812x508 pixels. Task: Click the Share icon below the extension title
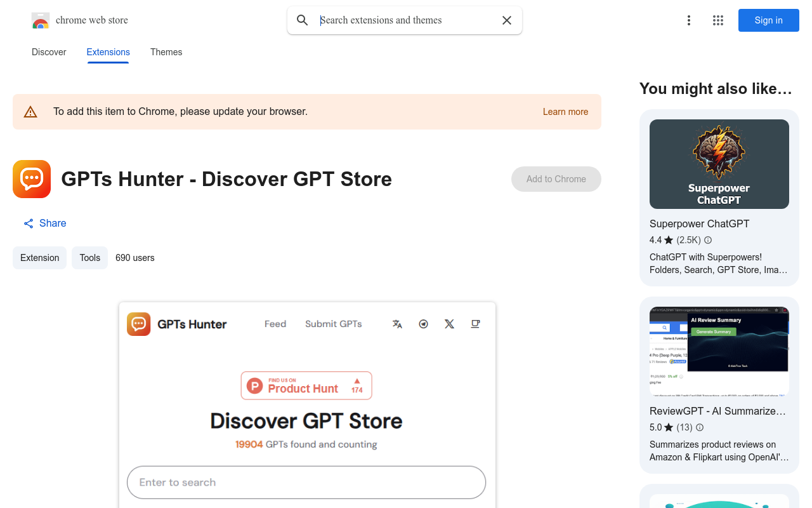pyautogui.click(x=28, y=223)
